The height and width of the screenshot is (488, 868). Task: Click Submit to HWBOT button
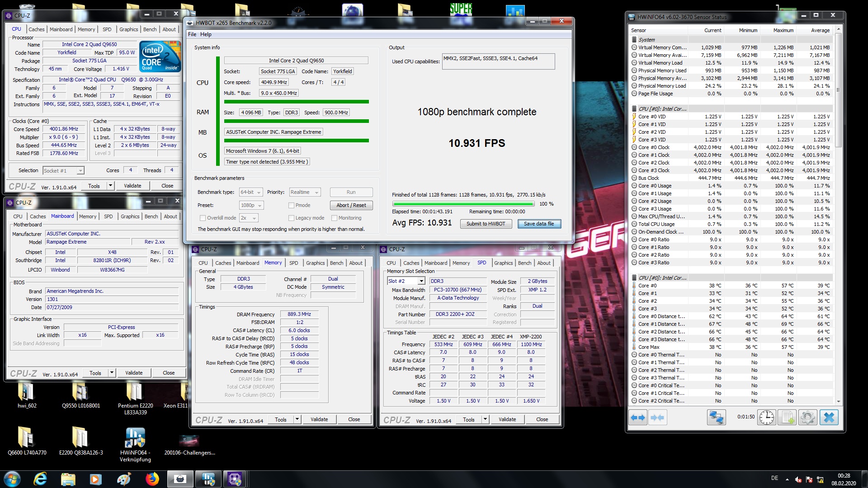[486, 224]
